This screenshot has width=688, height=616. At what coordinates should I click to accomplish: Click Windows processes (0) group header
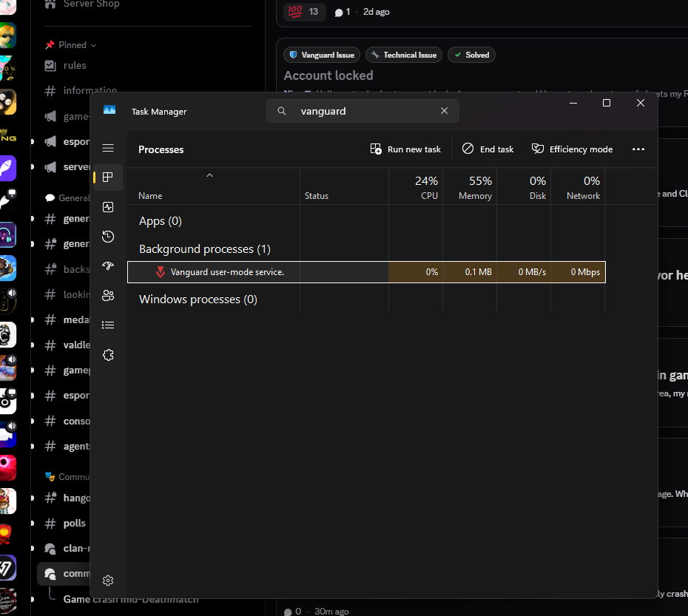point(198,299)
